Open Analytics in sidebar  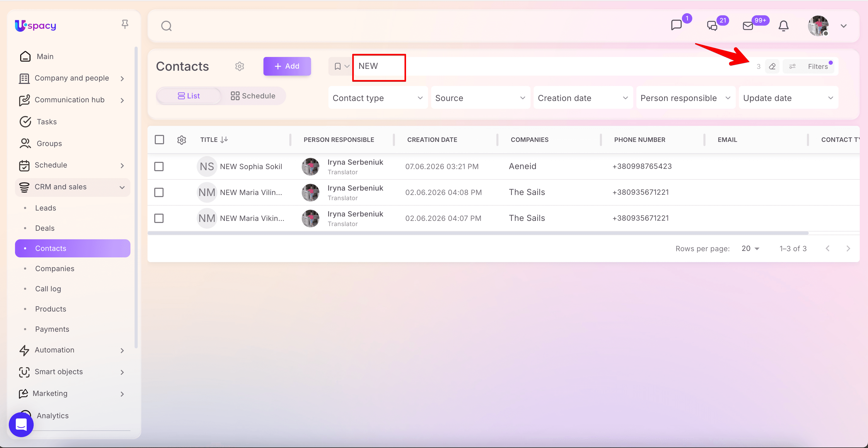[x=53, y=416]
